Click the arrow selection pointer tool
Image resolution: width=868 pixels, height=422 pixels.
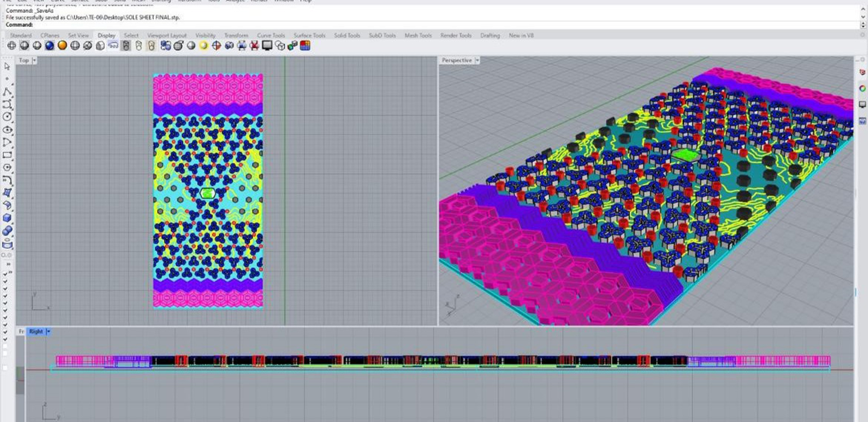pos(7,66)
